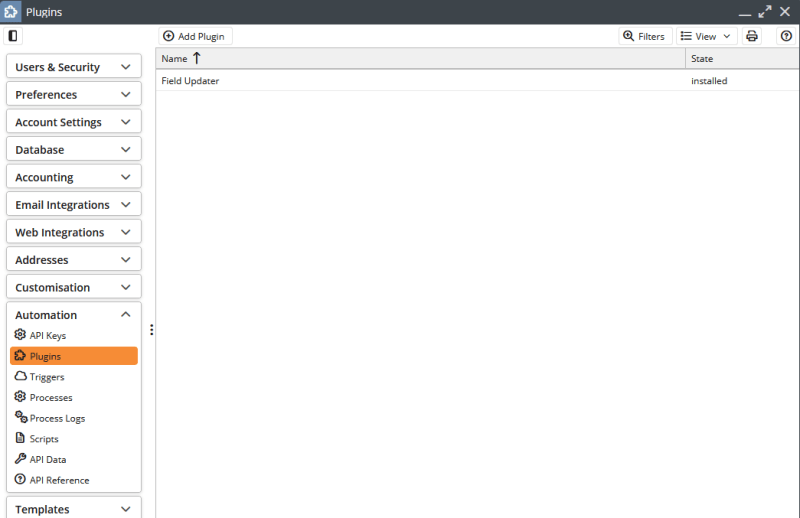Click the Triggers cloud icon
This screenshot has height=518, width=800.
point(20,377)
